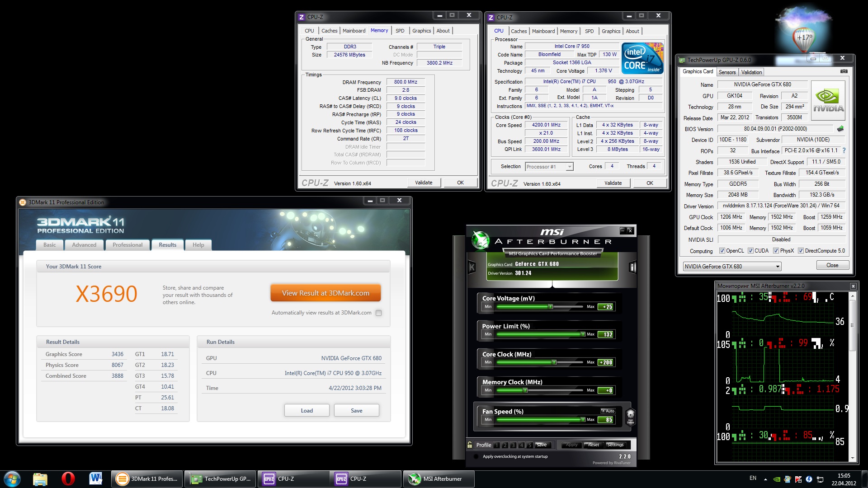The height and width of the screenshot is (488, 868).
Task: Click Afterburner Reset button
Action: (x=593, y=445)
